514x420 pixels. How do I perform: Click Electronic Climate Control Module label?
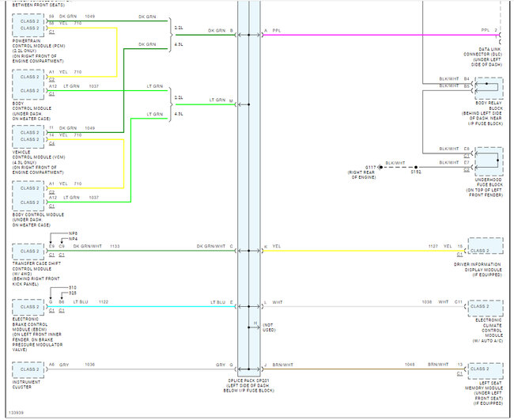click(487, 330)
